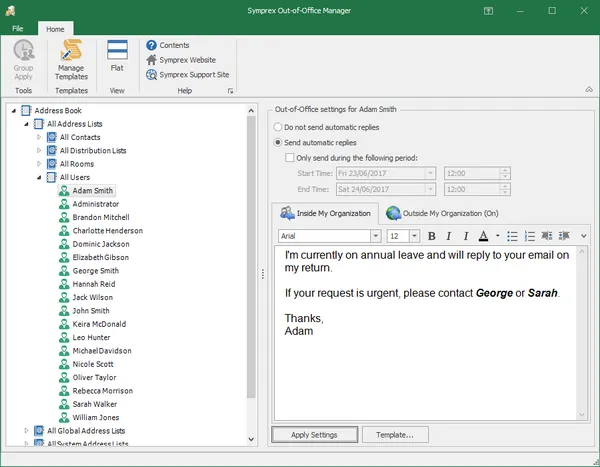This screenshot has width=600, height=467.
Task: Switch to Inside My Organization tab
Action: (325, 213)
